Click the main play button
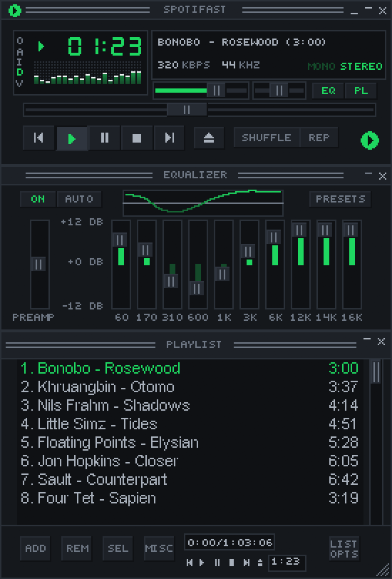 click(72, 139)
